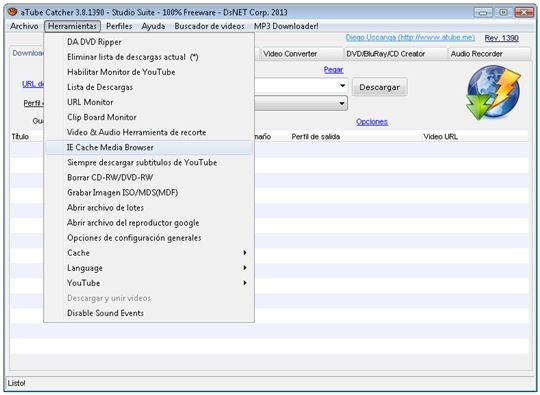Select Habilitar Monitor de YouTube
Viewport: 540px width, 395px height.
(x=149, y=72)
